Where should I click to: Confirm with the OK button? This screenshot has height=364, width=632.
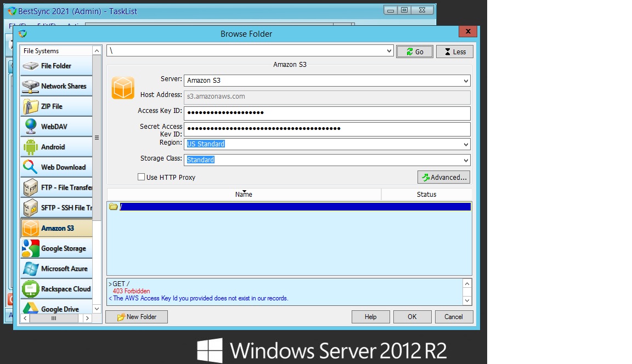coord(413,317)
